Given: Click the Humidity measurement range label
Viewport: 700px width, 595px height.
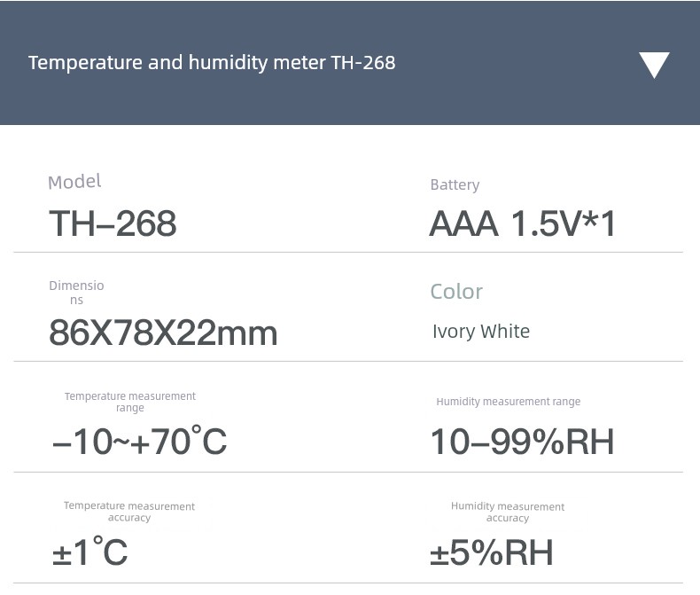Looking at the screenshot, I should (508, 402).
